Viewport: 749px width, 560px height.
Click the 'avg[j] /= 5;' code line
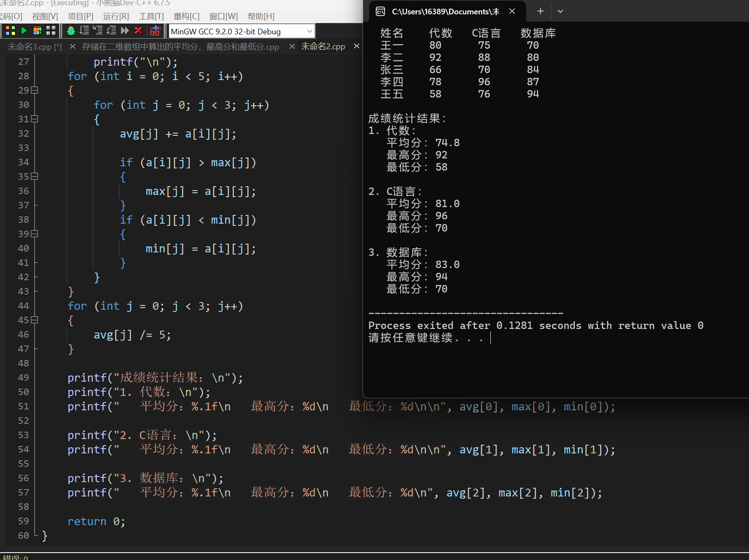(132, 335)
